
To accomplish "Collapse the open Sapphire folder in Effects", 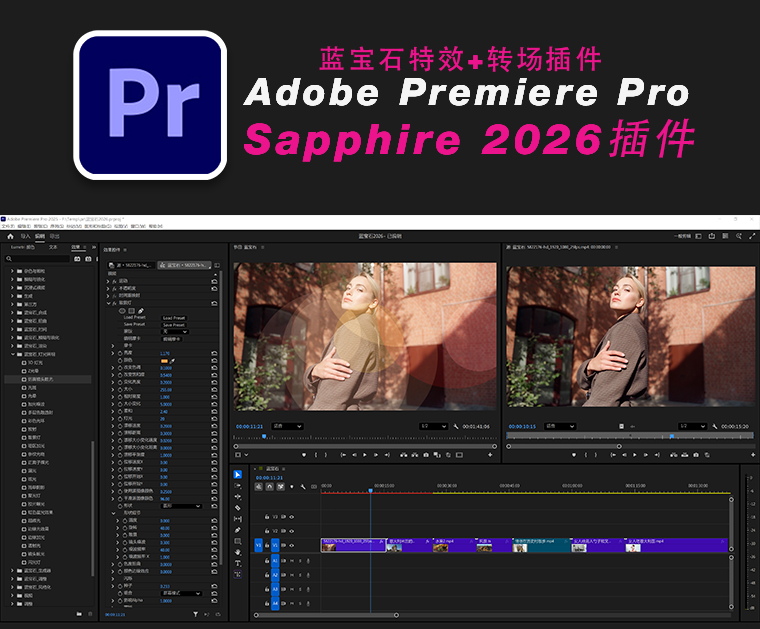I will coord(13,354).
